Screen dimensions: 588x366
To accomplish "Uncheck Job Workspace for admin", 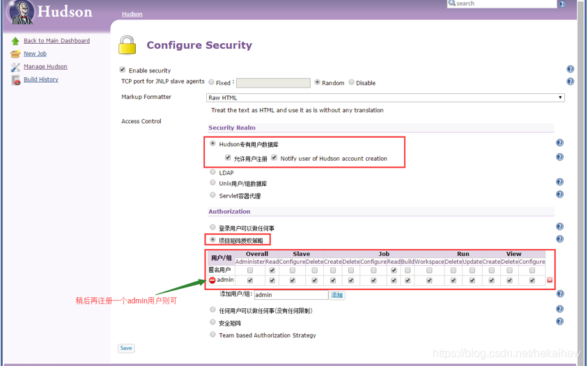I will click(x=429, y=280).
